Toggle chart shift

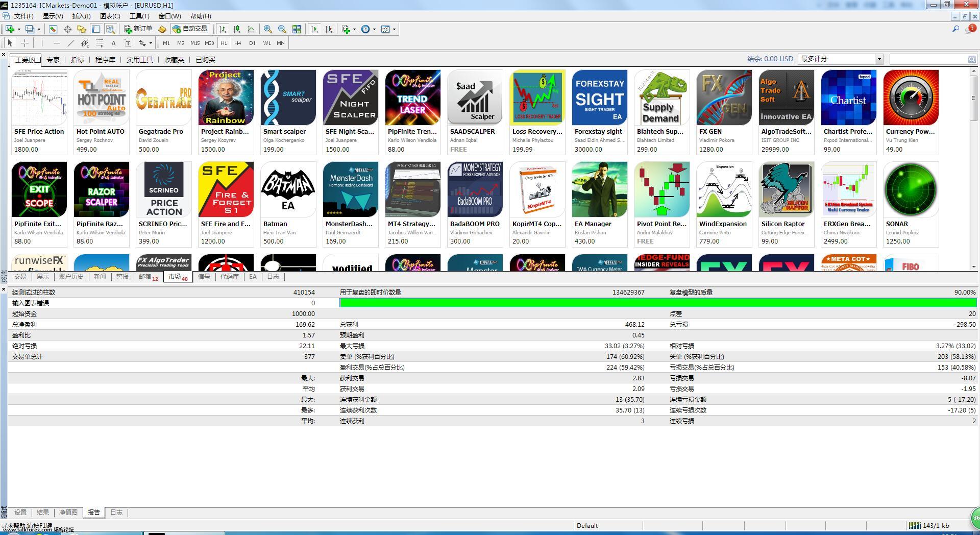[x=329, y=29]
